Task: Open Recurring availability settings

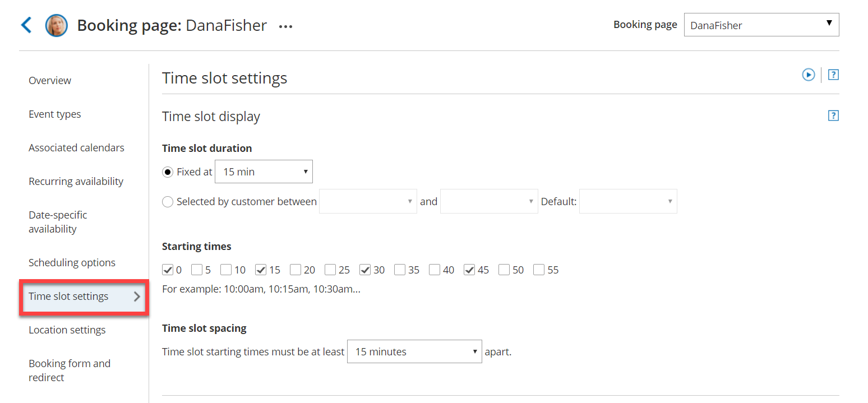Action: [76, 182]
